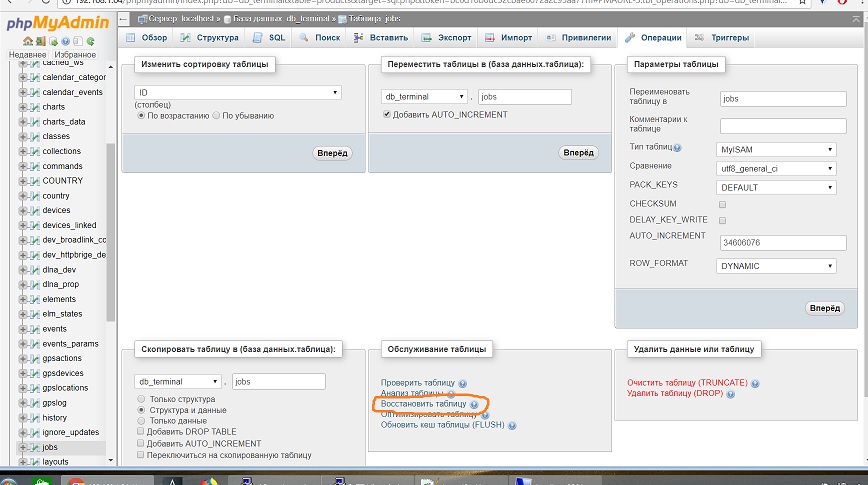Switch to the Структура tab

(x=210, y=38)
